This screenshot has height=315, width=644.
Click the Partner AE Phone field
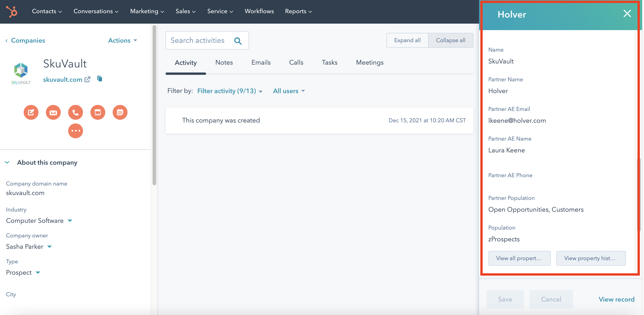[510, 175]
